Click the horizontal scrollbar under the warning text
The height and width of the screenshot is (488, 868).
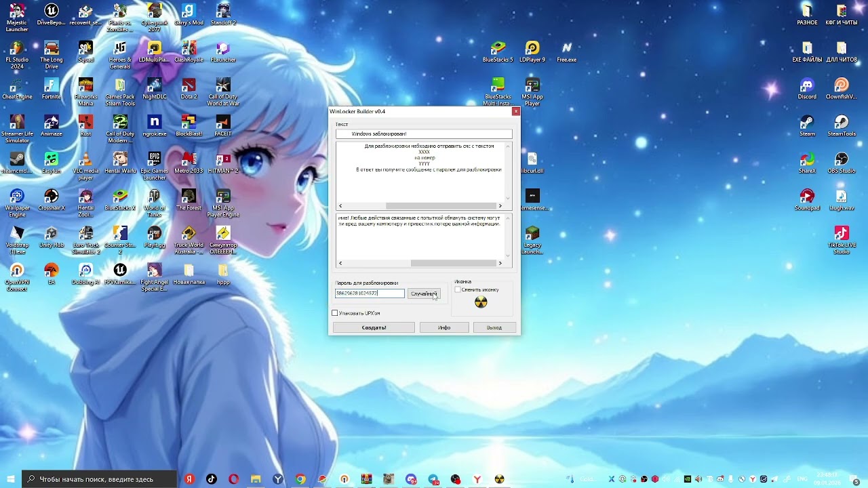coord(420,263)
